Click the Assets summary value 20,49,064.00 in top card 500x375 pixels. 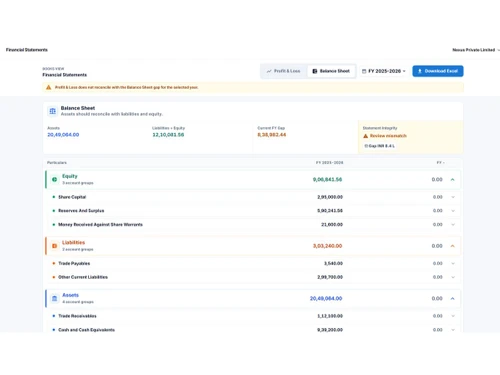click(x=63, y=135)
